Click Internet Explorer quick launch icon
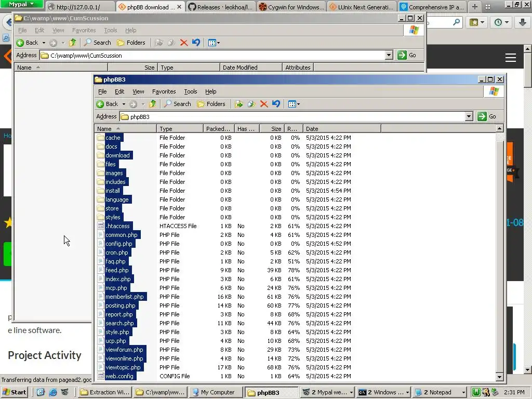Viewport: 532px width, 399px height. (x=53, y=392)
